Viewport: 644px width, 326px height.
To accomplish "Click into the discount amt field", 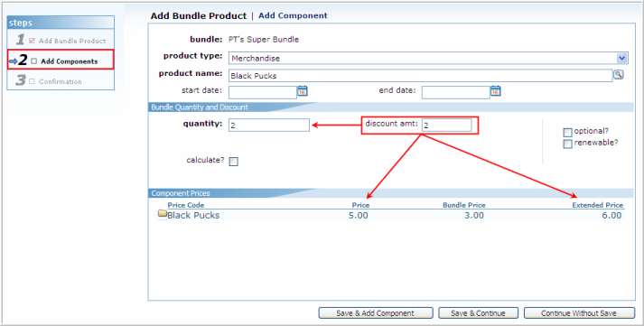I will 447,126.
